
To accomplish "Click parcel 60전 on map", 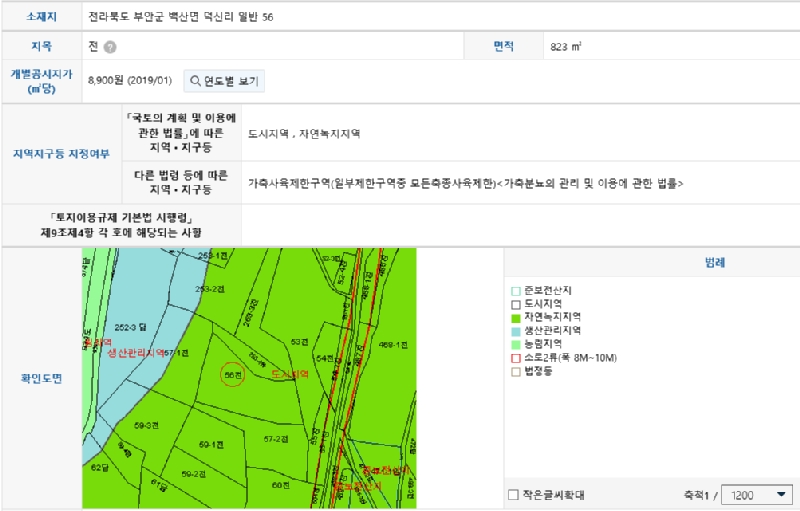I will tap(281, 485).
